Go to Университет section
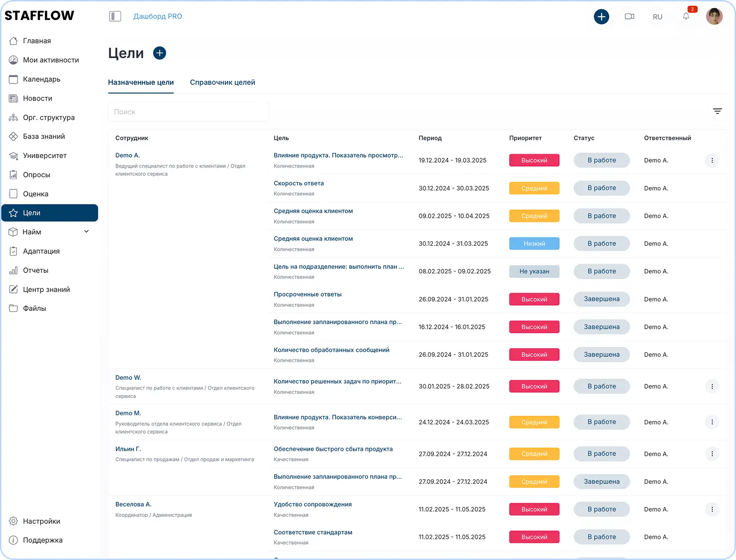Screen dimensions: 736x560 (45, 155)
